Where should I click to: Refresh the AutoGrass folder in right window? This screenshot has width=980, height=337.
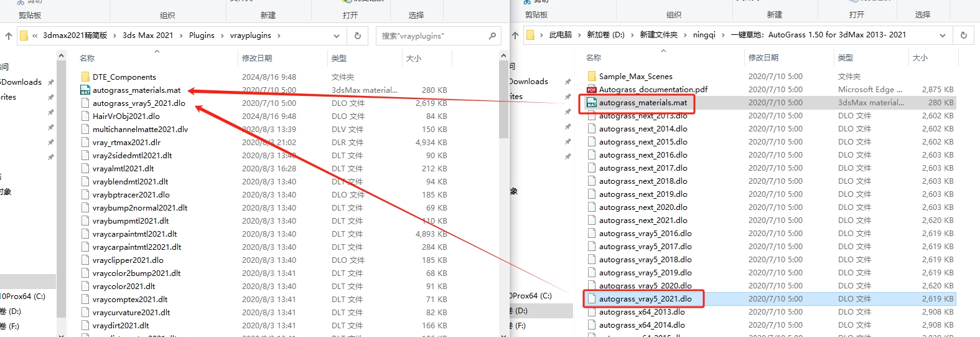pos(963,36)
